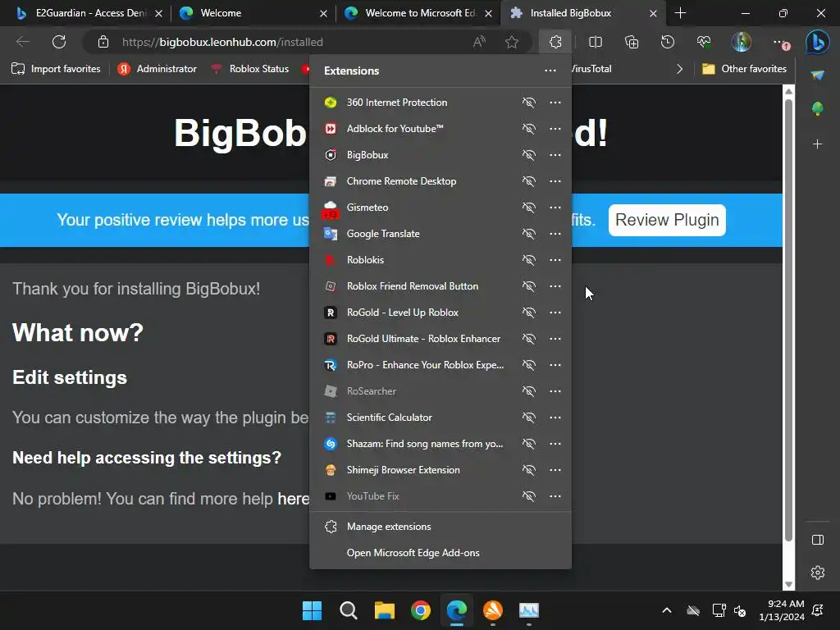Open Read aloud icon in address bar

click(x=479, y=42)
